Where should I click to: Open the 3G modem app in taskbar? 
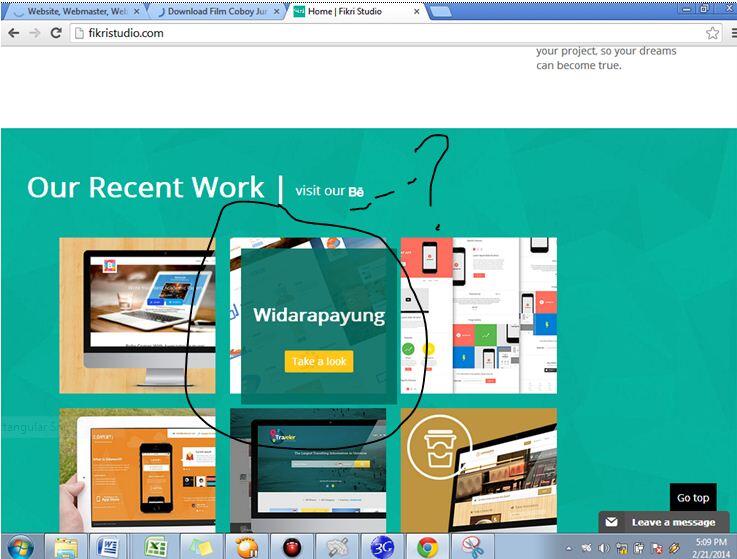click(x=382, y=547)
